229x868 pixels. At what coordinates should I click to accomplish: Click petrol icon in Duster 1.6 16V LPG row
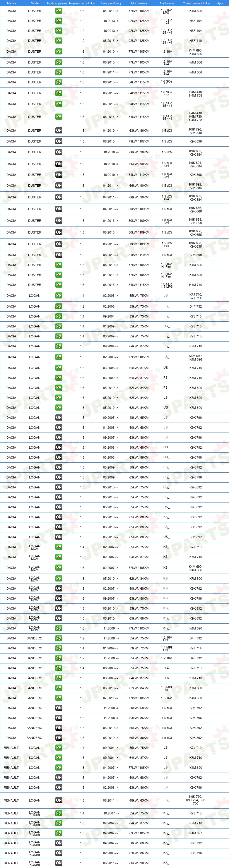[59, 11]
